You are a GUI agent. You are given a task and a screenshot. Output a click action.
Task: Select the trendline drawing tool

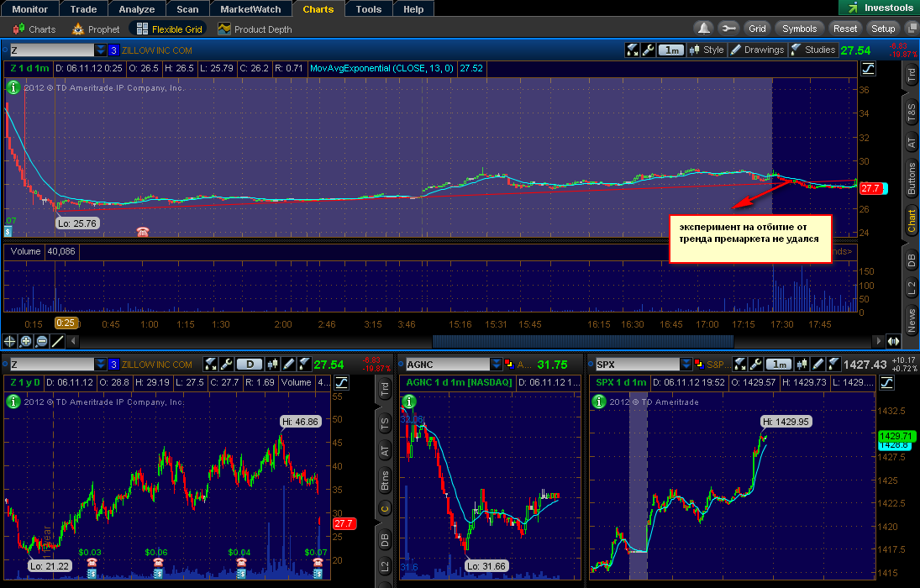point(57,341)
